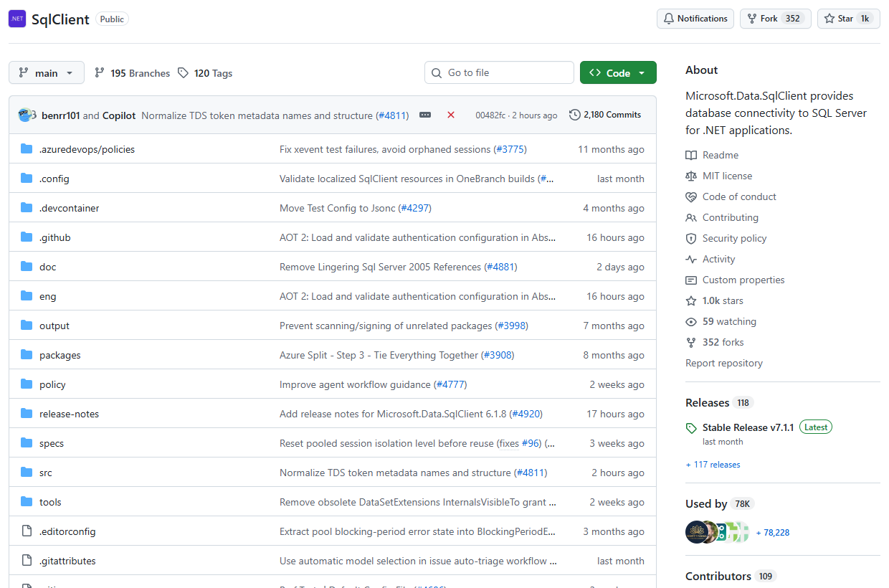Open pull request #4297 link
Image resolution: width=889 pixels, height=588 pixels.
414,208
